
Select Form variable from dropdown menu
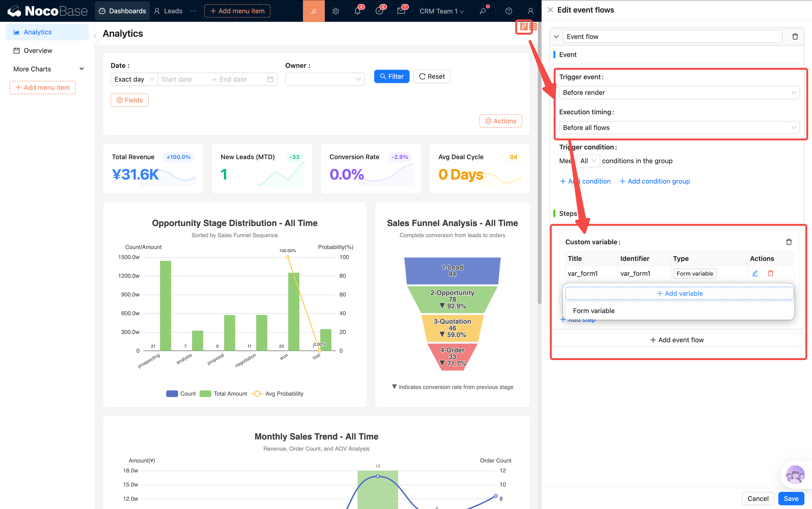tap(594, 311)
